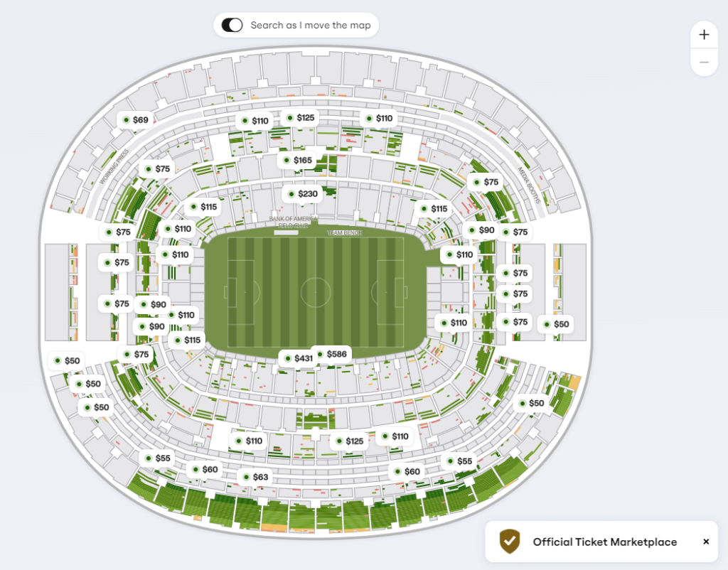Click the center circle of the soccer field
Image resolution: width=728 pixels, height=570 pixels.
click(x=315, y=291)
